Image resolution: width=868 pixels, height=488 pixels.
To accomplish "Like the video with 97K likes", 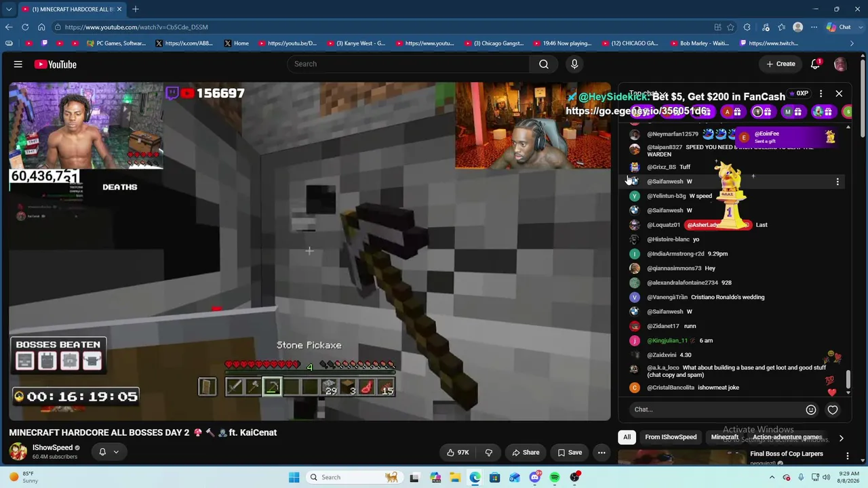I will click(x=457, y=452).
